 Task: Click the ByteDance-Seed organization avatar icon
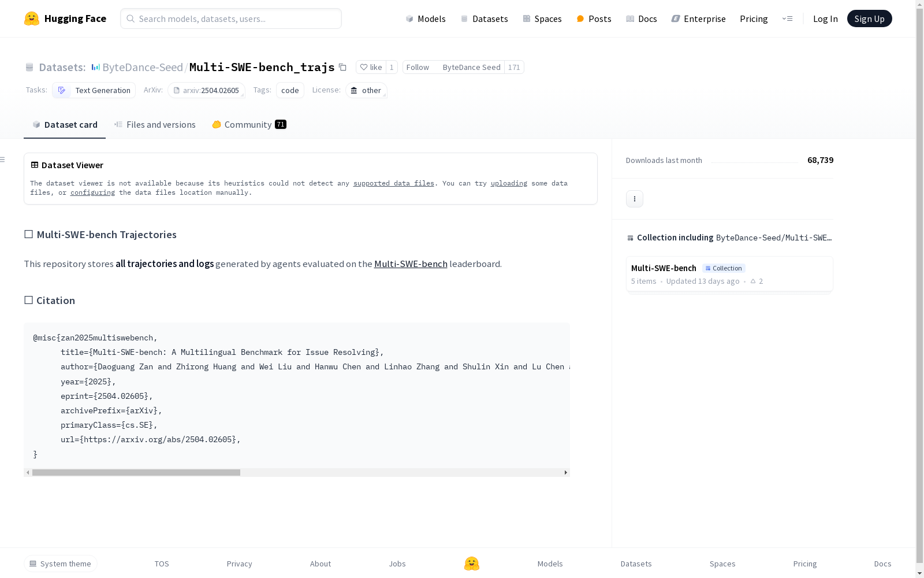(96, 67)
